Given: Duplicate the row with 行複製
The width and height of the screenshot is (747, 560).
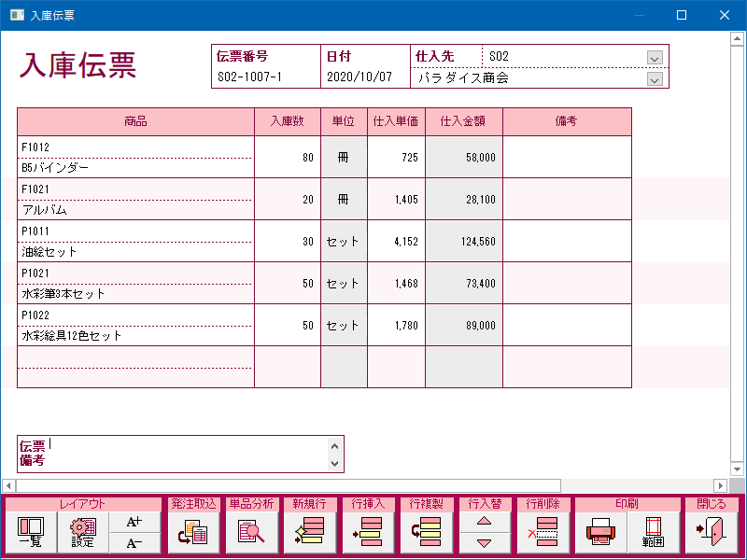Looking at the screenshot, I should 426,533.
